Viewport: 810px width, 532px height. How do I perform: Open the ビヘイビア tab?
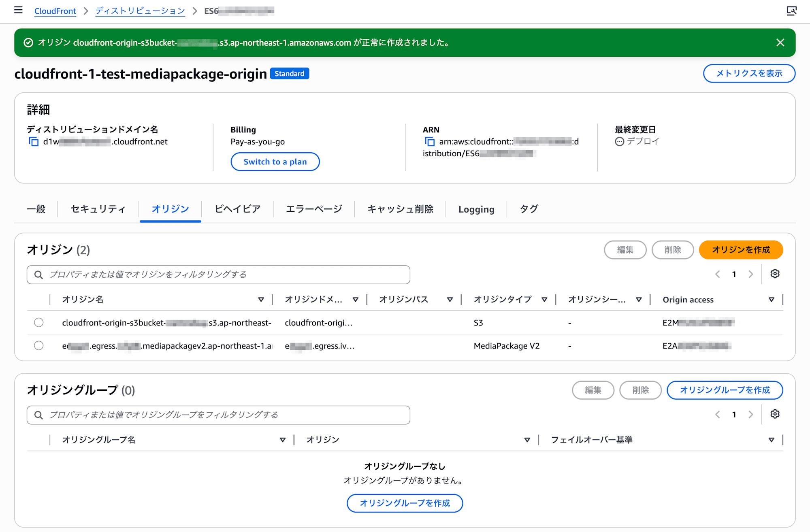tap(237, 209)
